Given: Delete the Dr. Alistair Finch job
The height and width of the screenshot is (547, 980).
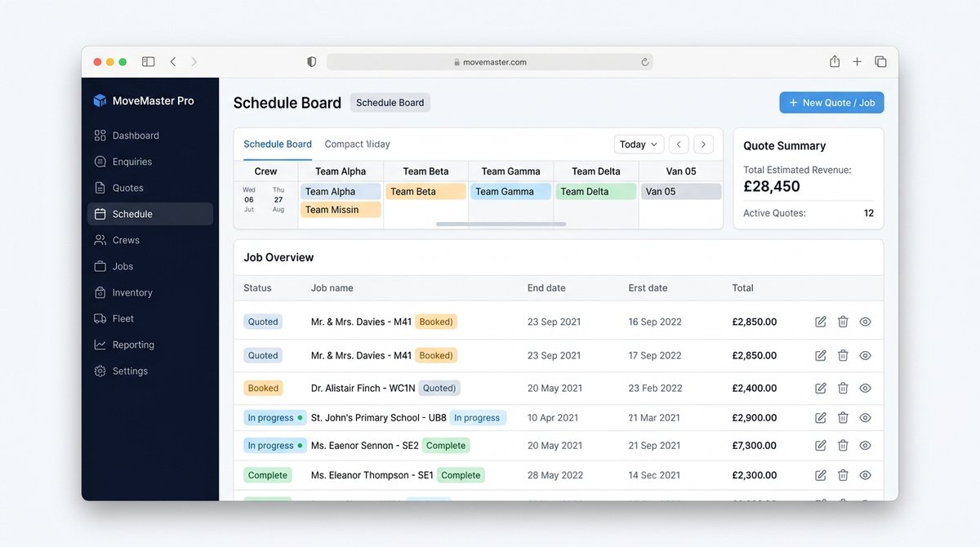Looking at the screenshot, I should tap(843, 388).
